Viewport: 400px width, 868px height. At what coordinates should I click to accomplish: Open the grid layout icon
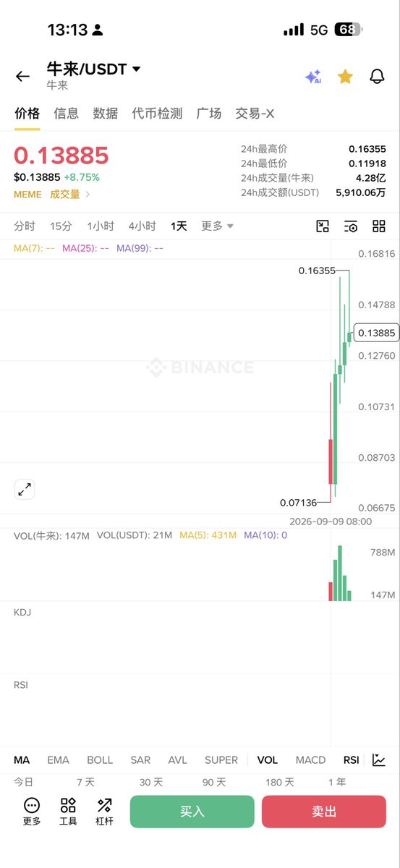(379, 226)
